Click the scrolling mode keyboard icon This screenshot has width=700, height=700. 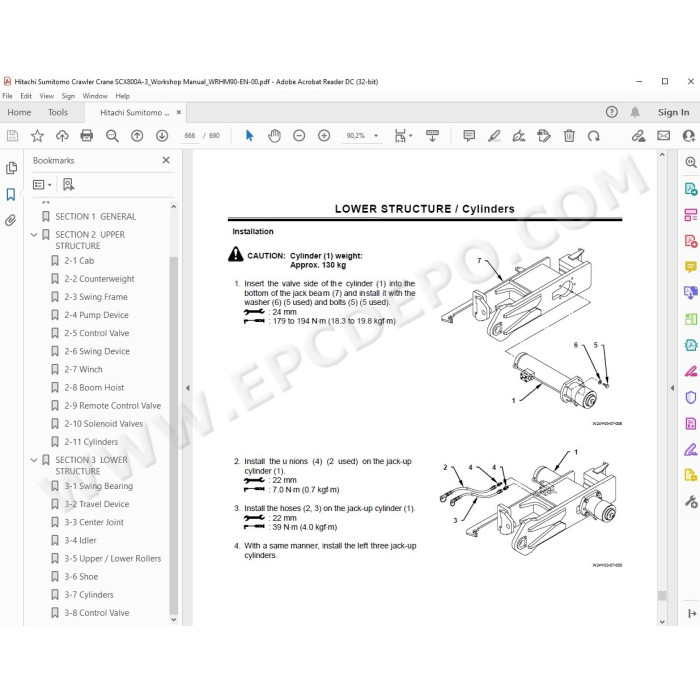click(432, 135)
